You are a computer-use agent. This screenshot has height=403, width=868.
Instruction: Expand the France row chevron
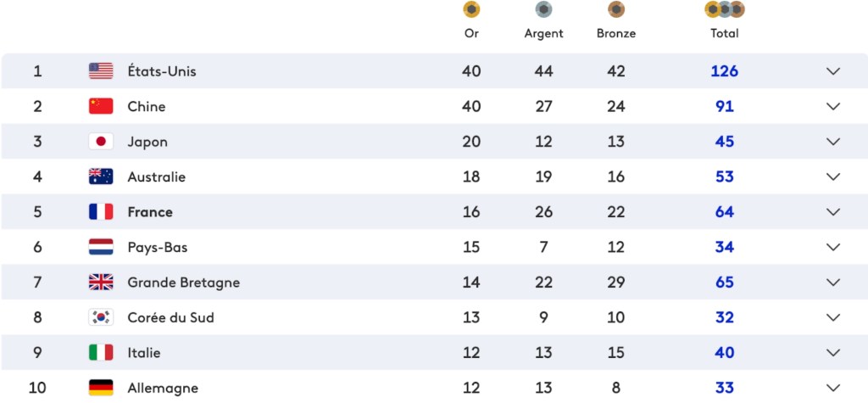coord(832,212)
